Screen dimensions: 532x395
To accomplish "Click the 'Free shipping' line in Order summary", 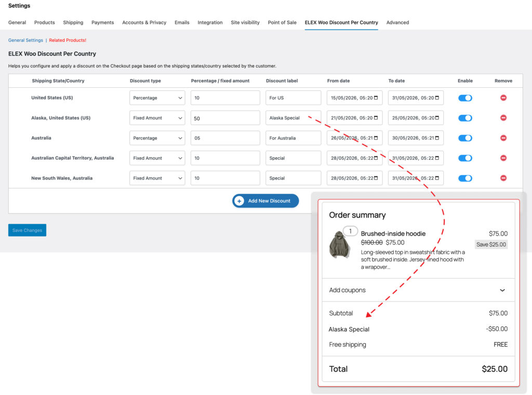I will 418,345.
